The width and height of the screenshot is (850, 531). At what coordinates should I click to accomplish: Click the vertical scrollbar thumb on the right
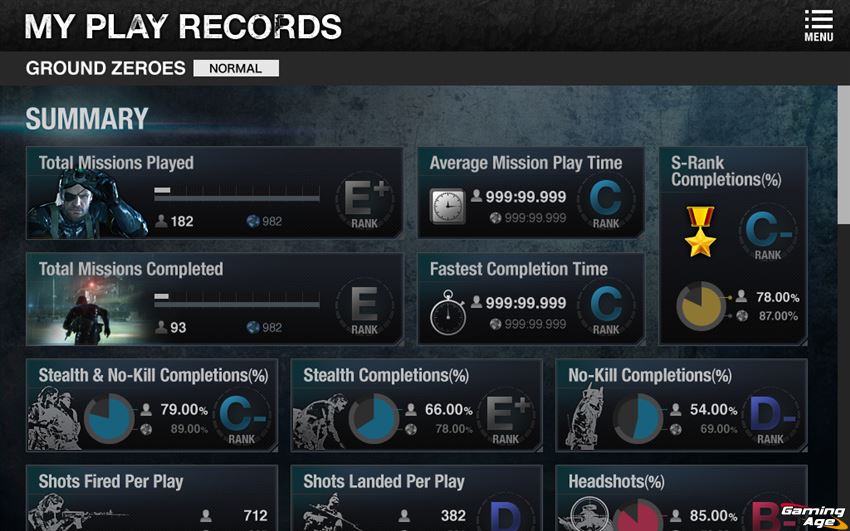click(843, 154)
